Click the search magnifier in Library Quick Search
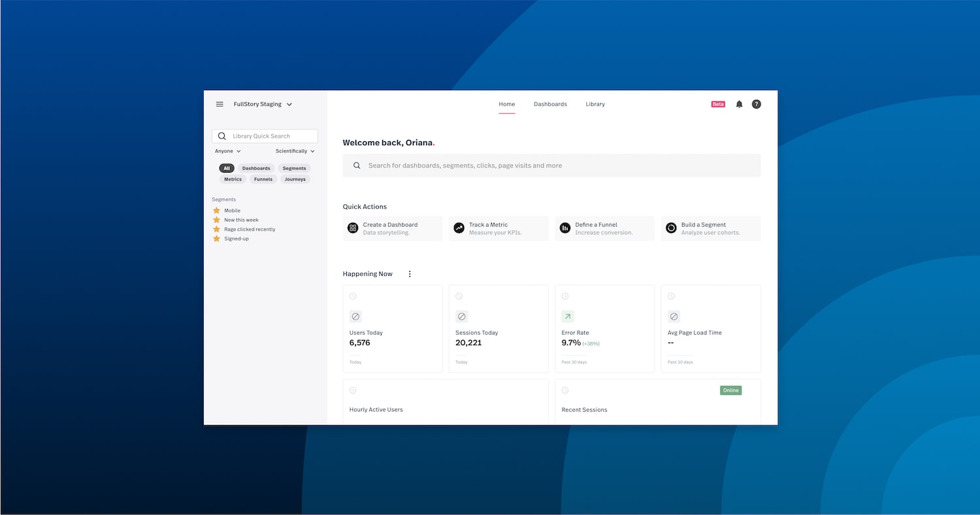Screen dimensions: 980x515 pyautogui.click(x=222, y=136)
